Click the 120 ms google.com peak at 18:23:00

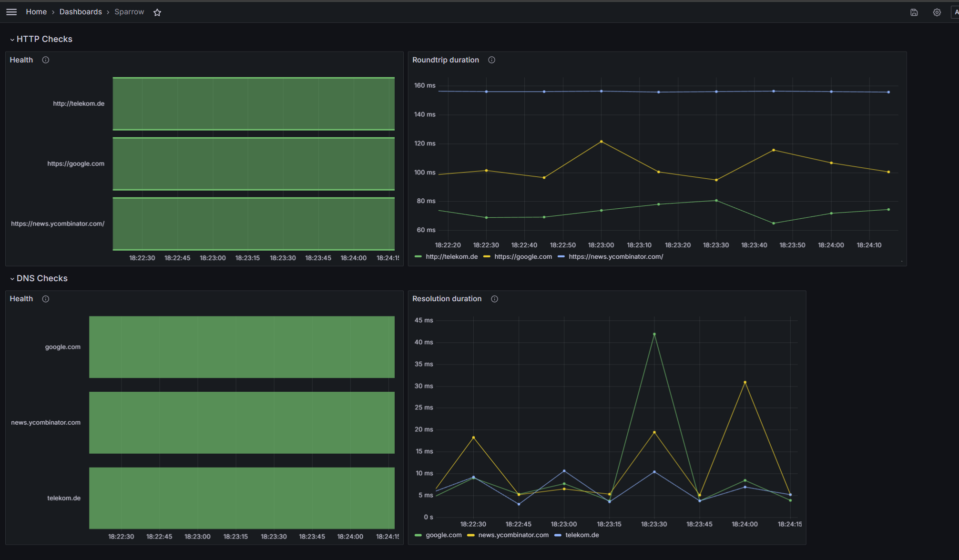(601, 142)
